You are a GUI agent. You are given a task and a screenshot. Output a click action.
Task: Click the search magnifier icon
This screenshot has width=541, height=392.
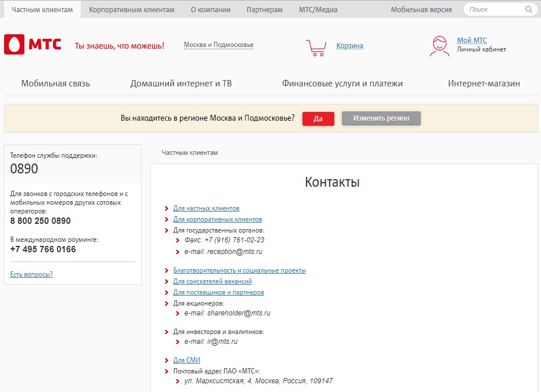529,9
